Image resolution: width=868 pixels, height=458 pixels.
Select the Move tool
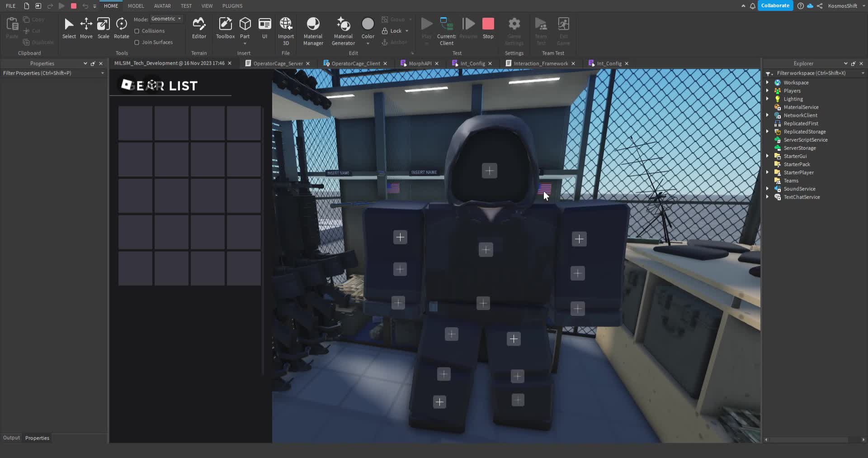tap(86, 28)
